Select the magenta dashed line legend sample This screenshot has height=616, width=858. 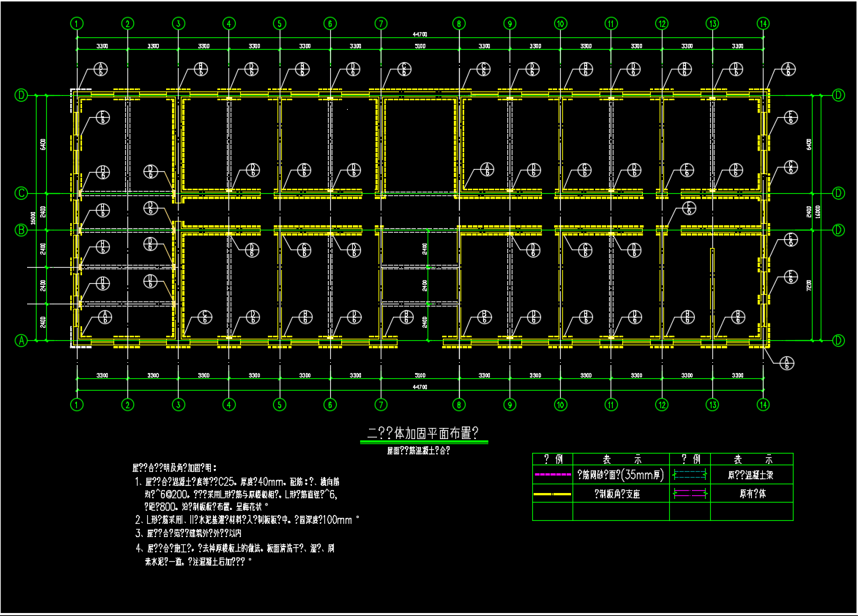click(553, 475)
